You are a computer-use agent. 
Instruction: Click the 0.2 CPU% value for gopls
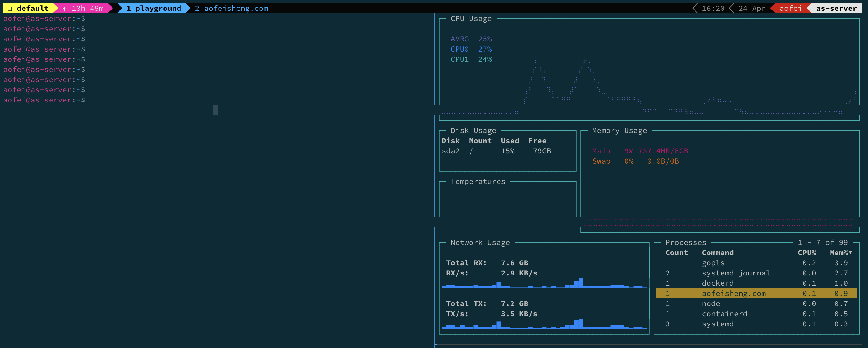click(x=809, y=263)
